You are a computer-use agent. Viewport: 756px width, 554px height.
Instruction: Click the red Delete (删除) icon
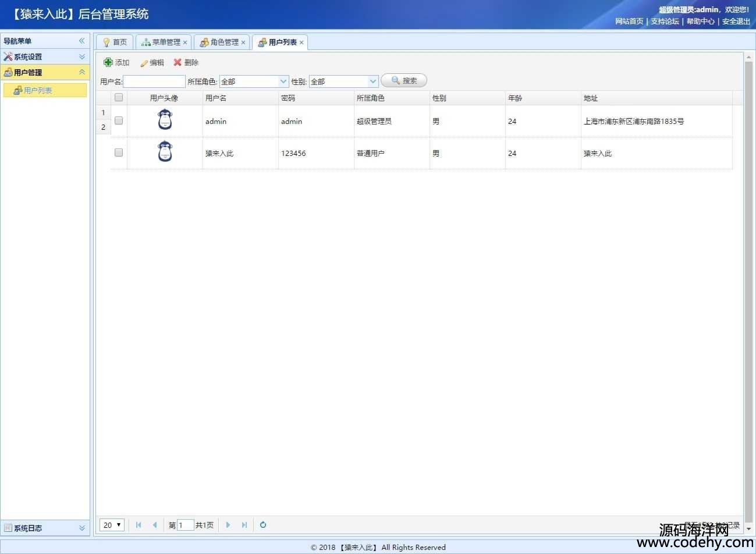pyautogui.click(x=178, y=62)
